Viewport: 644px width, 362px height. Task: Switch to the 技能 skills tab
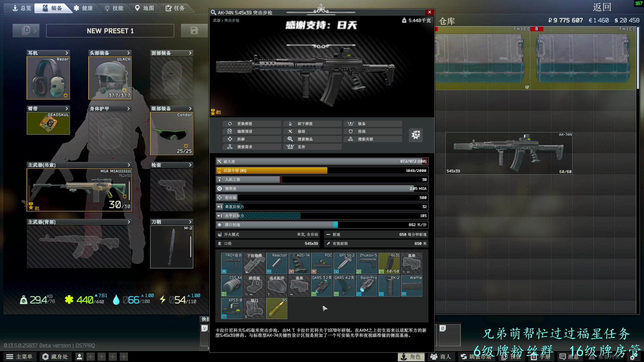[114, 8]
